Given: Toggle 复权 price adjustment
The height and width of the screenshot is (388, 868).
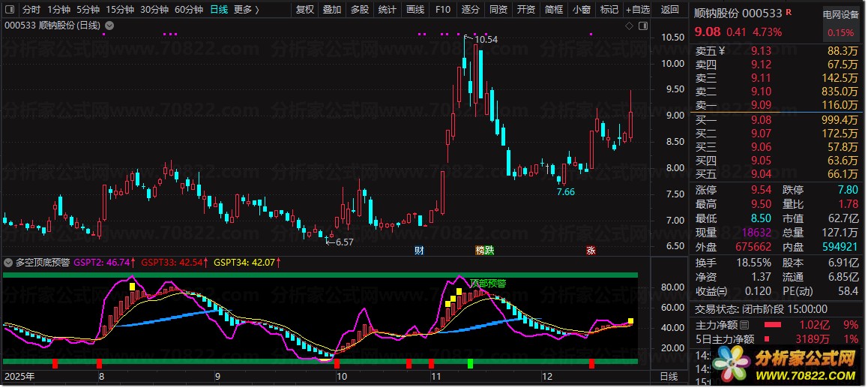Looking at the screenshot, I should [x=305, y=10].
